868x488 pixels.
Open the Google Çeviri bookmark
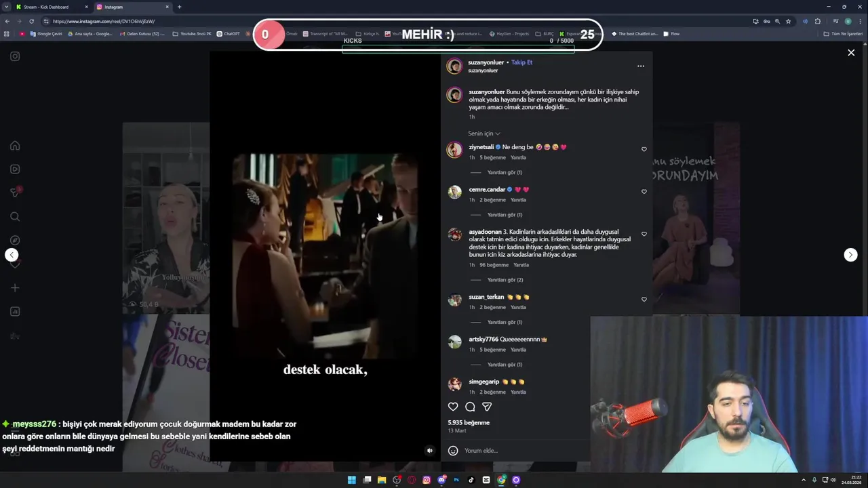click(46, 34)
